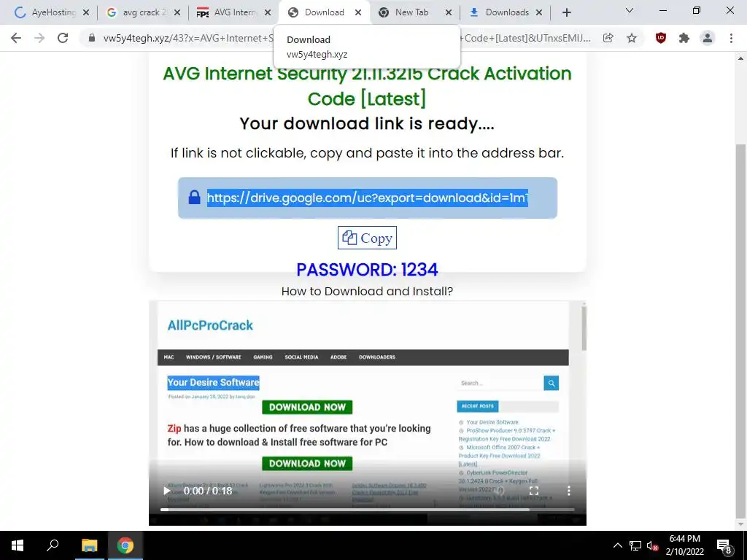Play the how-to video
The image size is (747, 560).
click(167, 491)
